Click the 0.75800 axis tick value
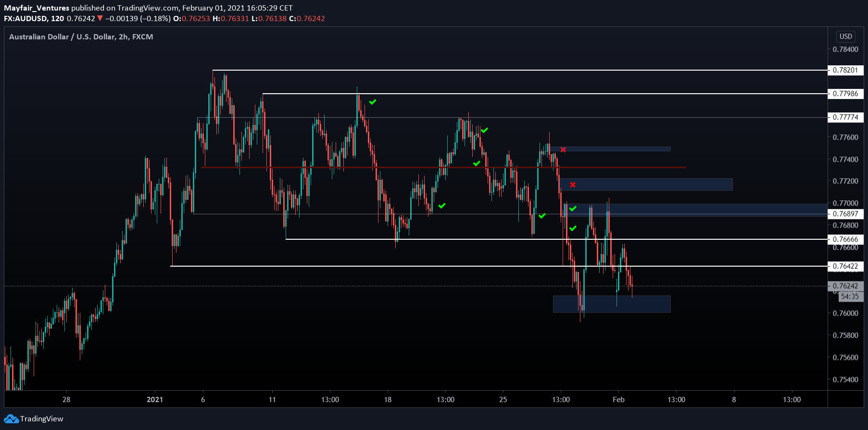The image size is (868, 430). coord(845,335)
